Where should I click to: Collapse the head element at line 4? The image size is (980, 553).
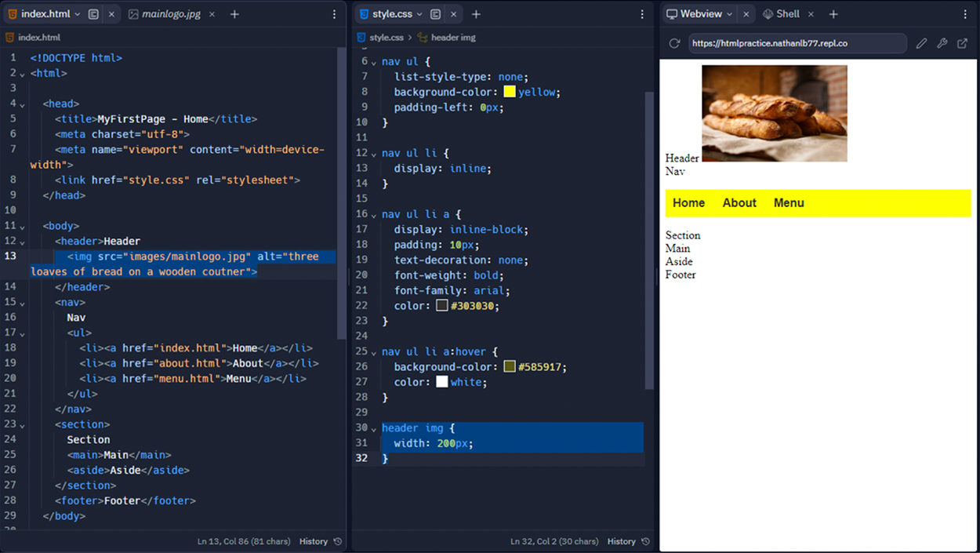point(22,104)
